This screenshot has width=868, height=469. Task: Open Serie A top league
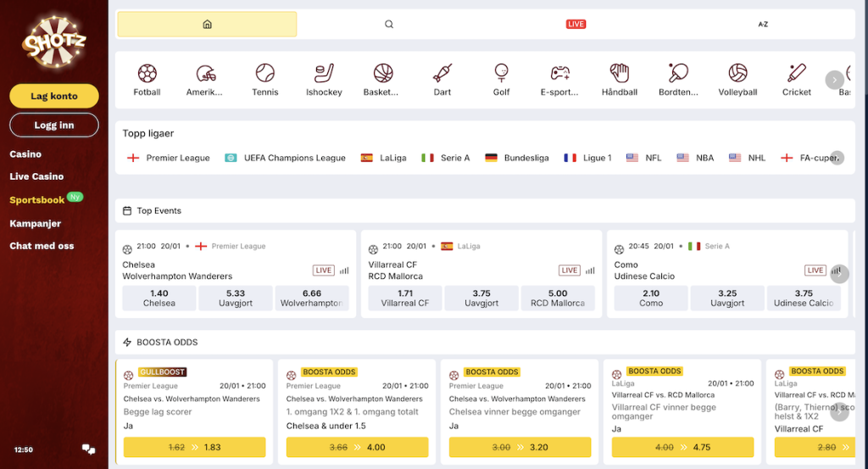(x=445, y=158)
